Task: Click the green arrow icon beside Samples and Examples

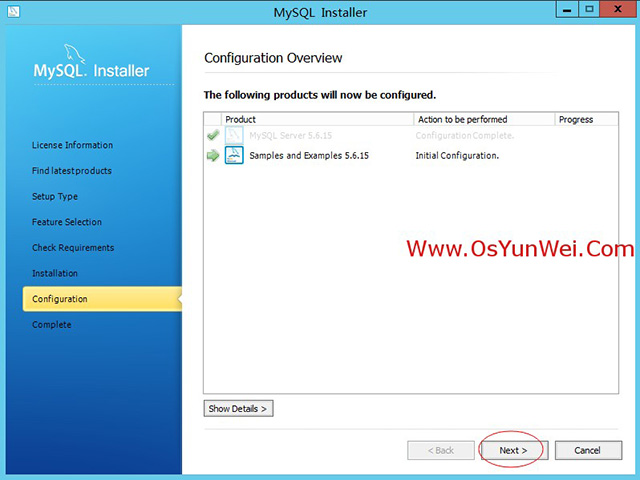Action: click(212, 155)
